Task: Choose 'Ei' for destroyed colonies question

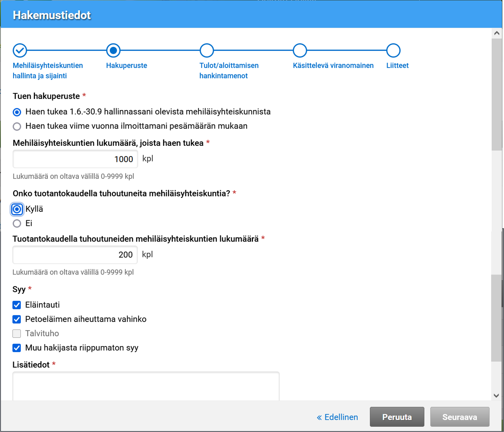Action: pos(17,223)
